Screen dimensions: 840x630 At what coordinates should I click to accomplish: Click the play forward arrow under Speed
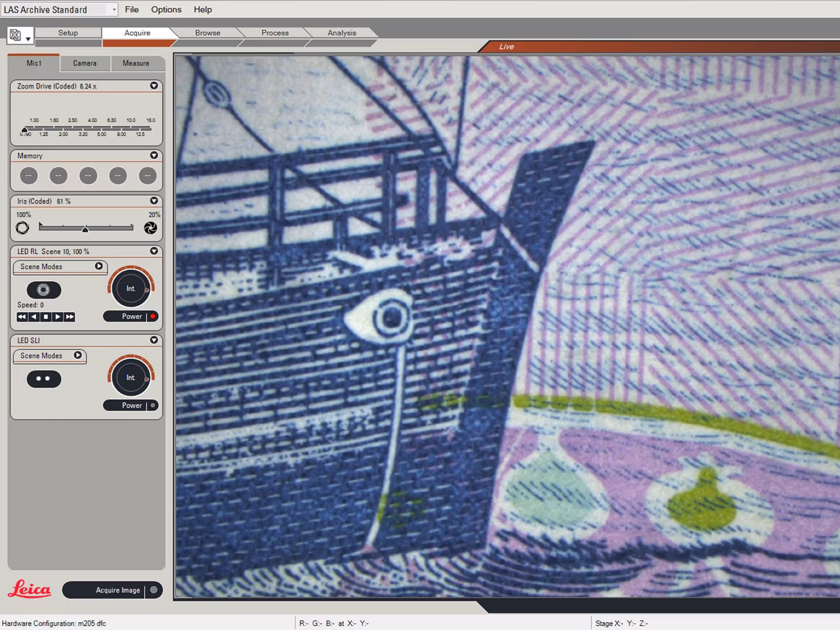click(58, 317)
